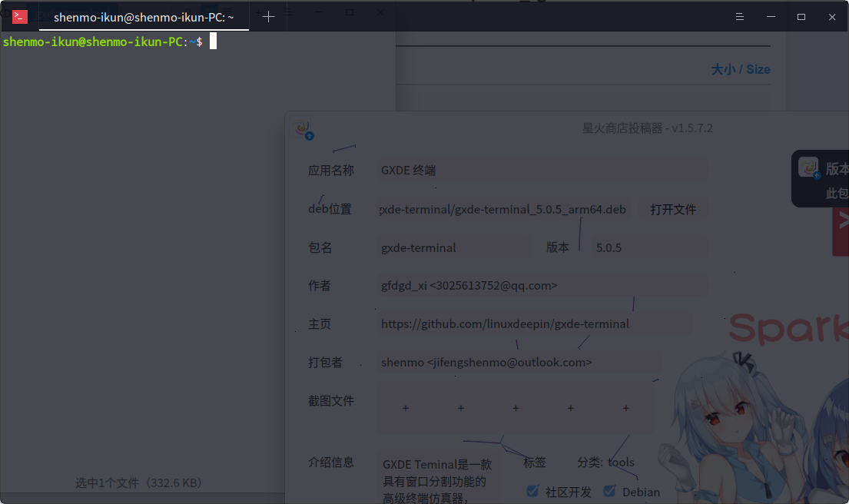This screenshot has width=849, height=504.
Task: Minimize the terminal window
Action: [771, 17]
